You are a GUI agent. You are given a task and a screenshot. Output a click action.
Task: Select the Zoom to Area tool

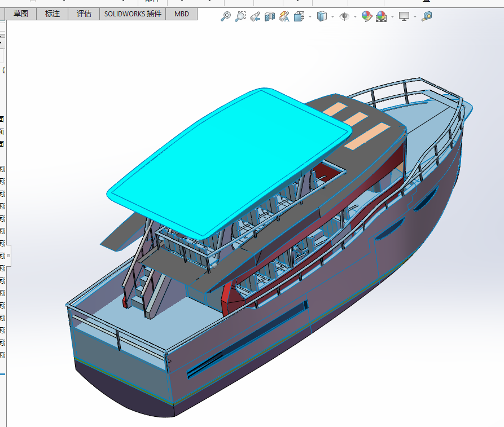click(x=240, y=16)
